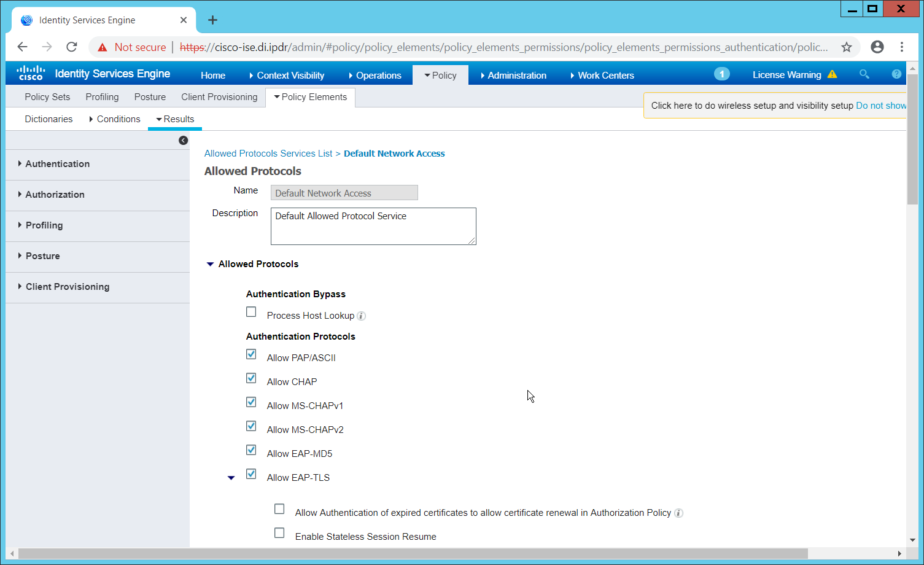
Task: Check Enable Stateless Session Resume
Action: tap(279, 533)
